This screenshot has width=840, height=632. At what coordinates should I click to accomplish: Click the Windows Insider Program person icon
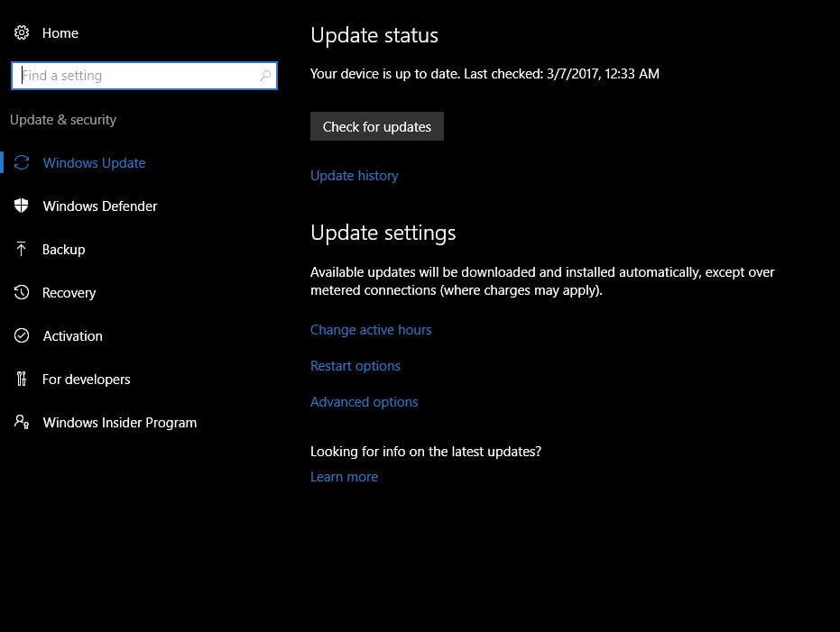[22, 422]
